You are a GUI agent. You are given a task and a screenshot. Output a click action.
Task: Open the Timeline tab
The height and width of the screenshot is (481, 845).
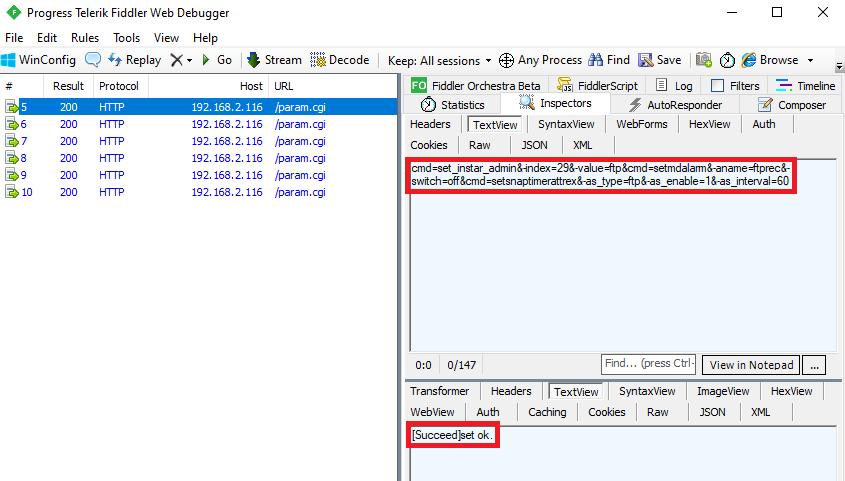click(806, 86)
